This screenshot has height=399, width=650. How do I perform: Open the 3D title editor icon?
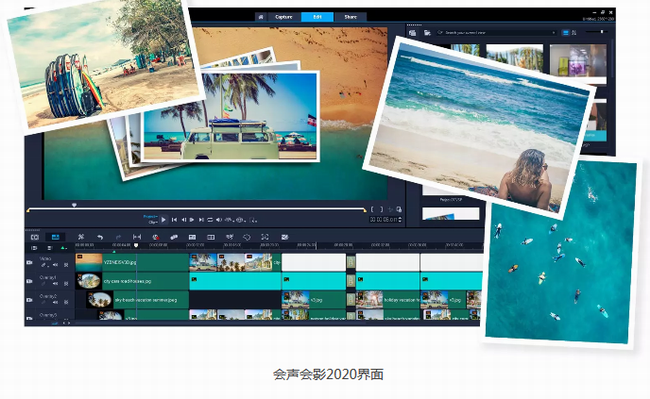pyautogui.click(x=284, y=237)
